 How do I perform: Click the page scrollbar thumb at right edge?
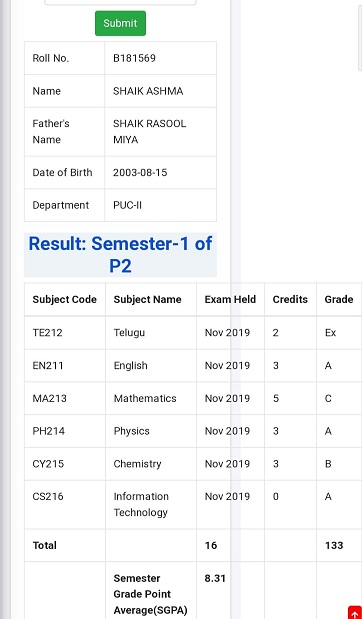coord(360,36)
